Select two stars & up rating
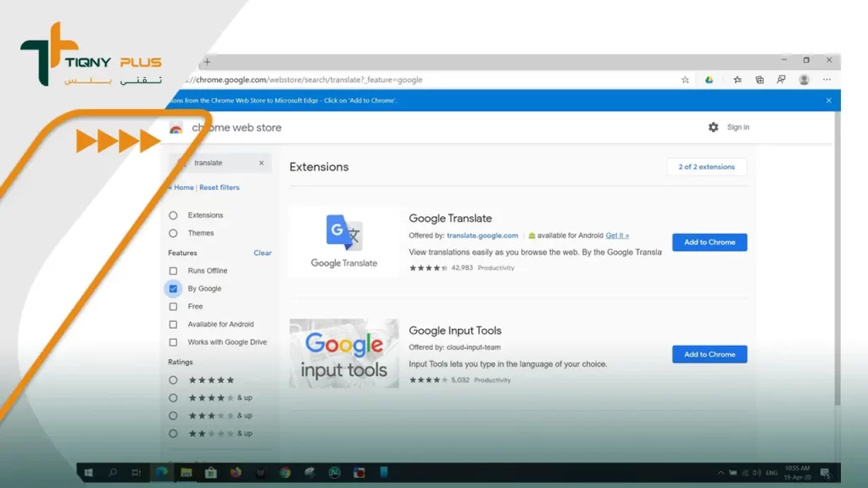Screen dimensions: 868x488 click(173, 434)
